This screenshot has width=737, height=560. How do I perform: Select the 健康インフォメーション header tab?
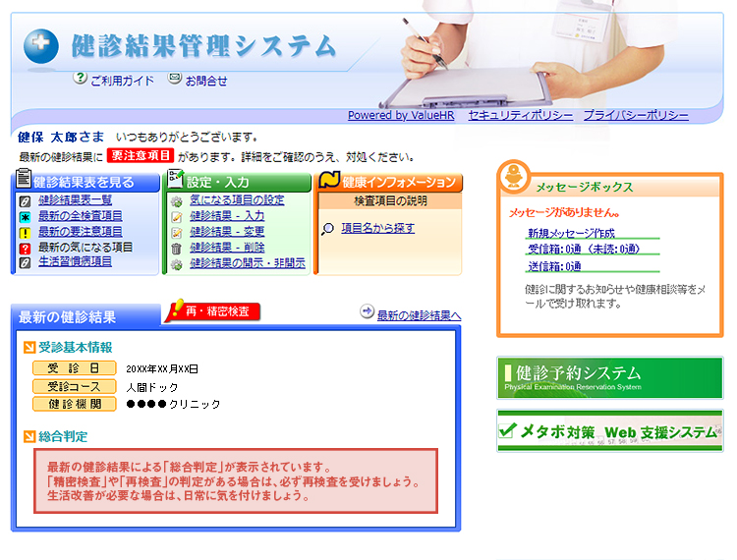pos(388,183)
